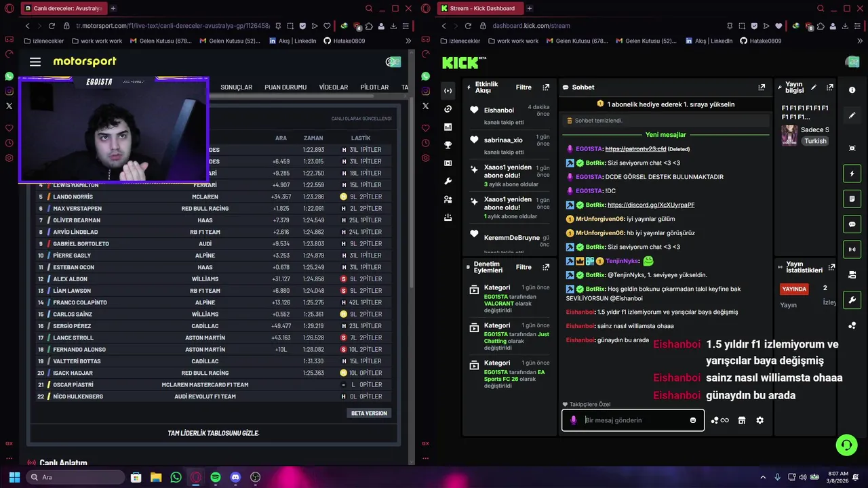The image size is (868, 488).
Task: Open the Kick analytics chart sidebar icon
Action: point(448,127)
